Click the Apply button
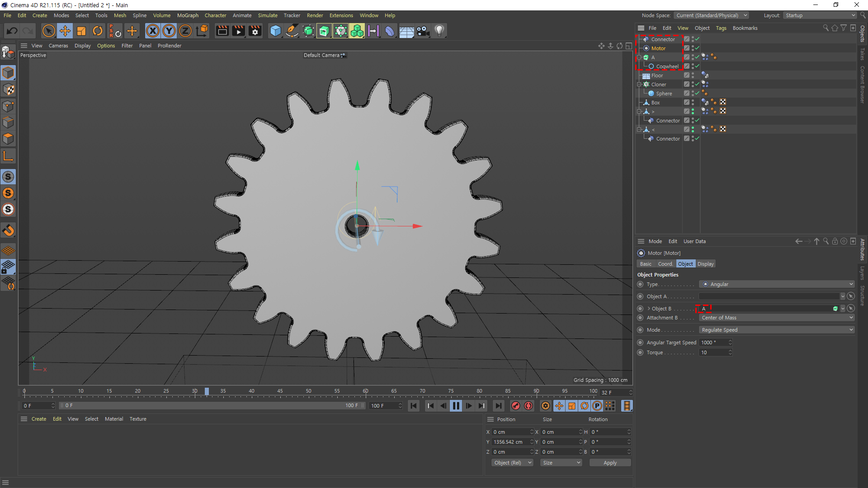 pos(610,463)
